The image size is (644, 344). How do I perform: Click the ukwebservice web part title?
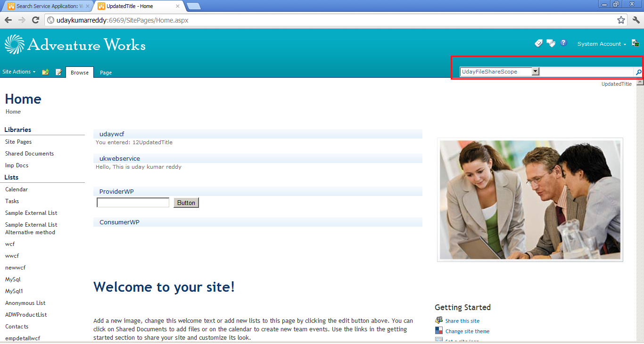pyautogui.click(x=120, y=159)
